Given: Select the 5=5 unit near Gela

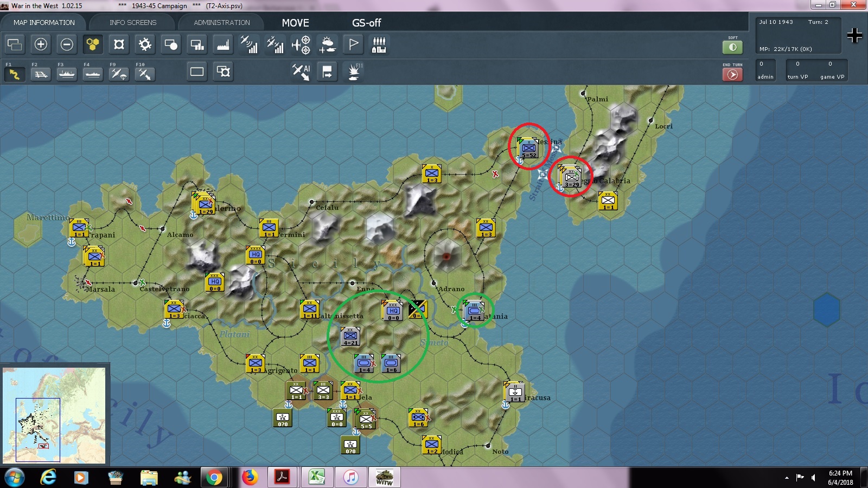Looking at the screenshot, I should click(366, 420).
